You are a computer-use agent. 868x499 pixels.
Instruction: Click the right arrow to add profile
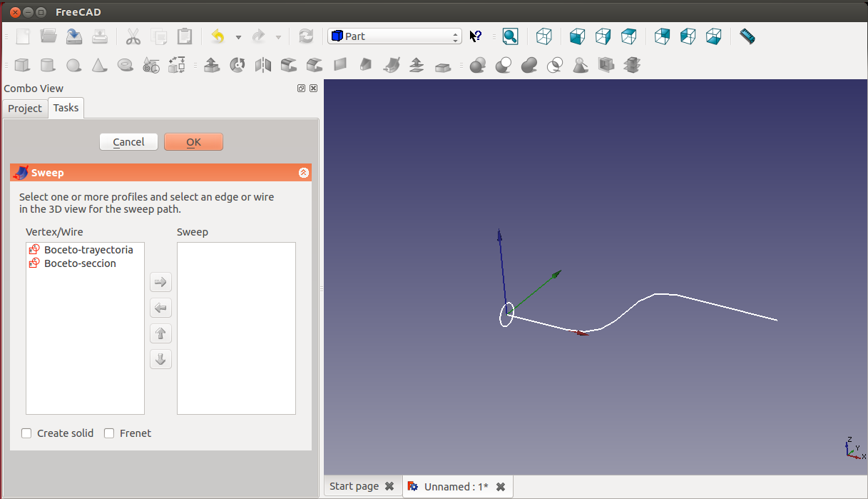pyautogui.click(x=160, y=283)
